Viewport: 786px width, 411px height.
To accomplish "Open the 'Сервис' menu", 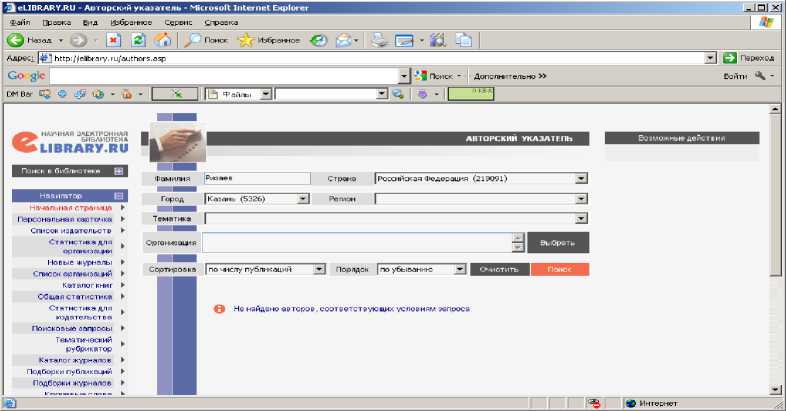I will 178,23.
